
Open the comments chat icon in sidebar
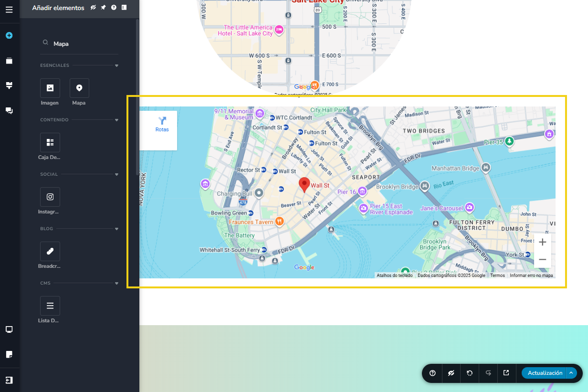pos(9,110)
